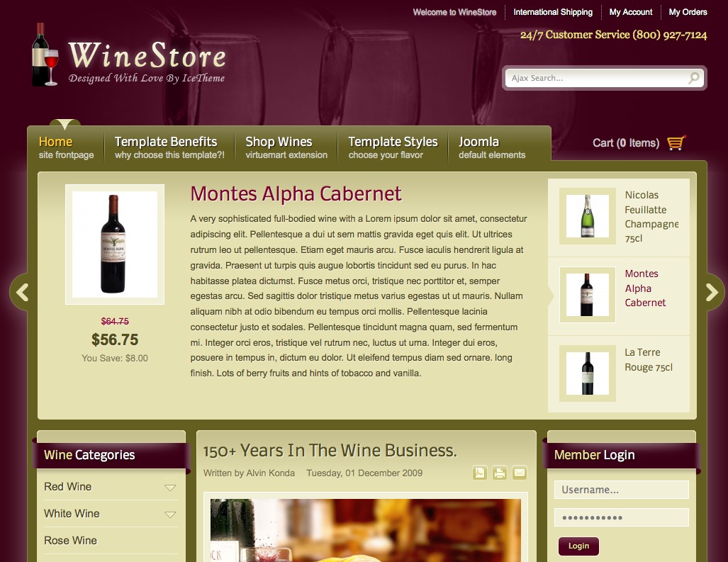This screenshot has height=562, width=728.
Task: Go to next slide arrow
Action: coord(713,292)
